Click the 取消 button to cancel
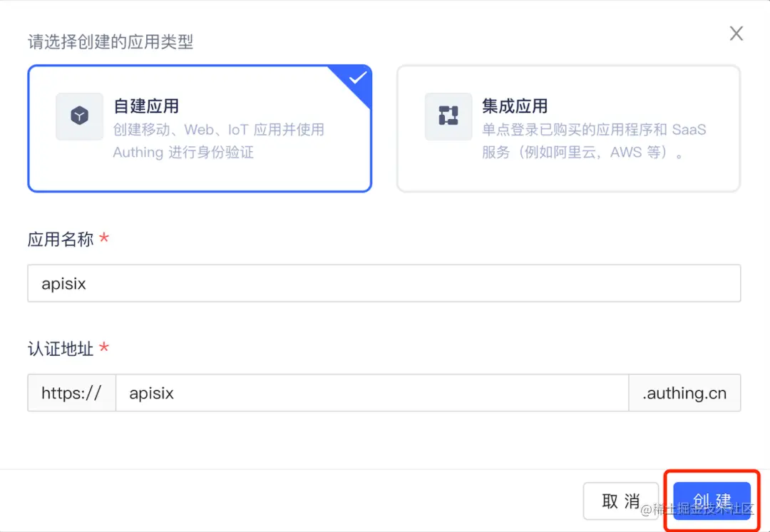The image size is (770, 532). tap(621, 501)
